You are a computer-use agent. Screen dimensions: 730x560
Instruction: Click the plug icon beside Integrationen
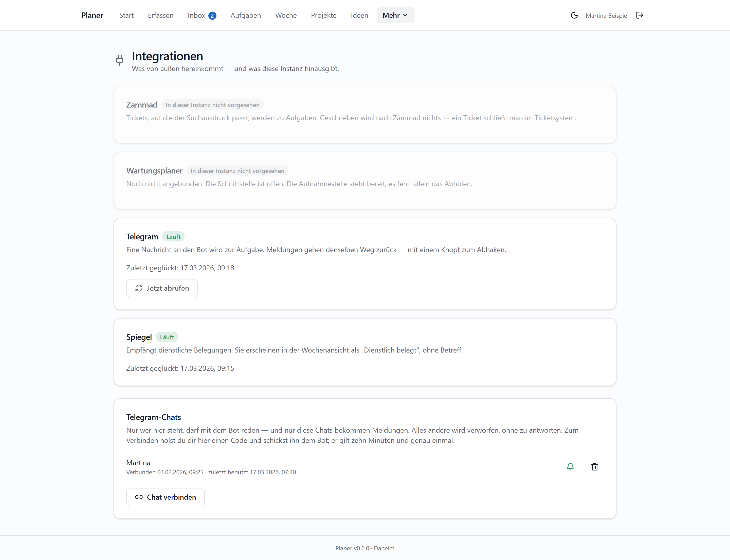tap(120, 60)
